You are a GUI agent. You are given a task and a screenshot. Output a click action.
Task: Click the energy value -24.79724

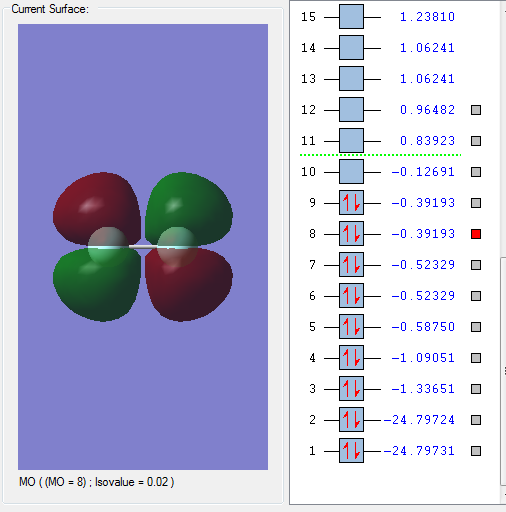[419, 420]
